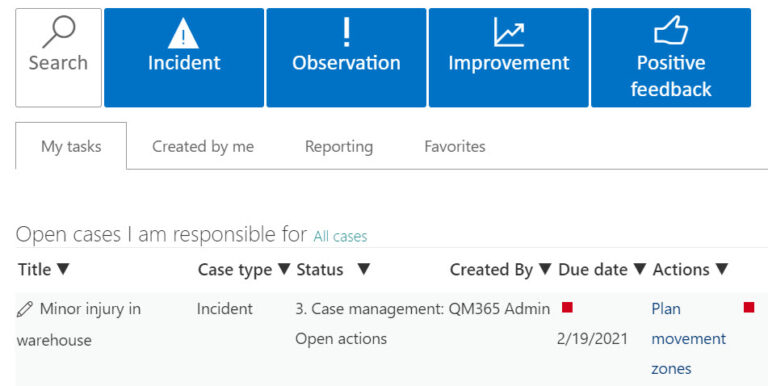Open the Minor injury in warehouse case
The width and height of the screenshot is (768, 386).
79,324
